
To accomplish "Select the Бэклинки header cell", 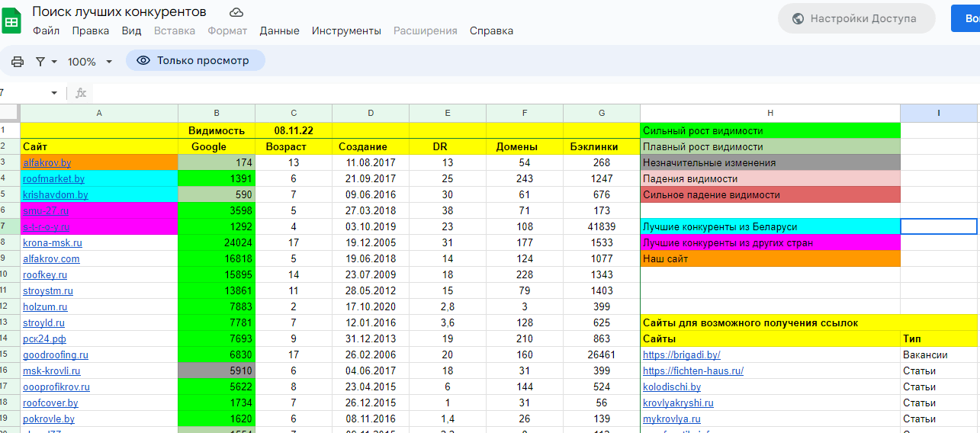I will [x=602, y=146].
